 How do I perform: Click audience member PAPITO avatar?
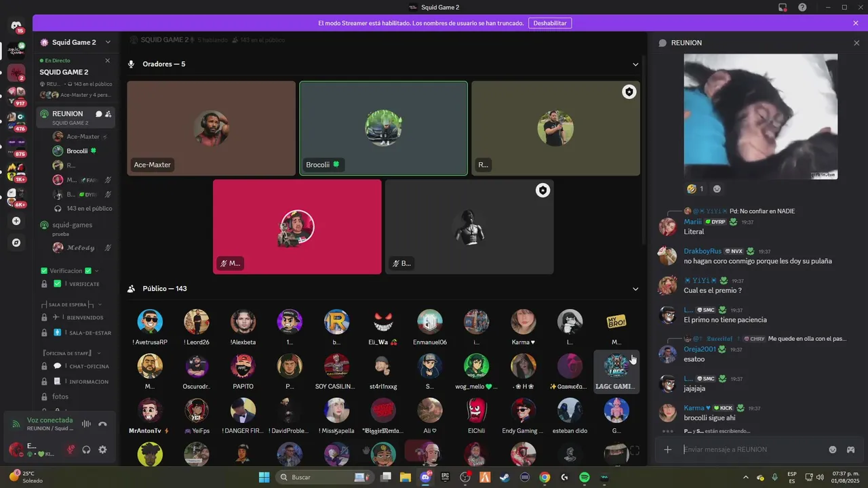(x=243, y=366)
